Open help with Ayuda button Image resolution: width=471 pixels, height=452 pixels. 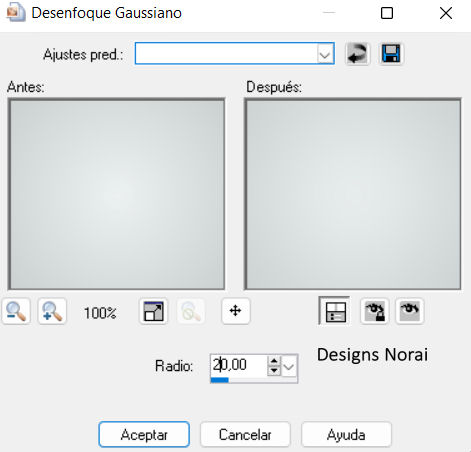(346, 435)
